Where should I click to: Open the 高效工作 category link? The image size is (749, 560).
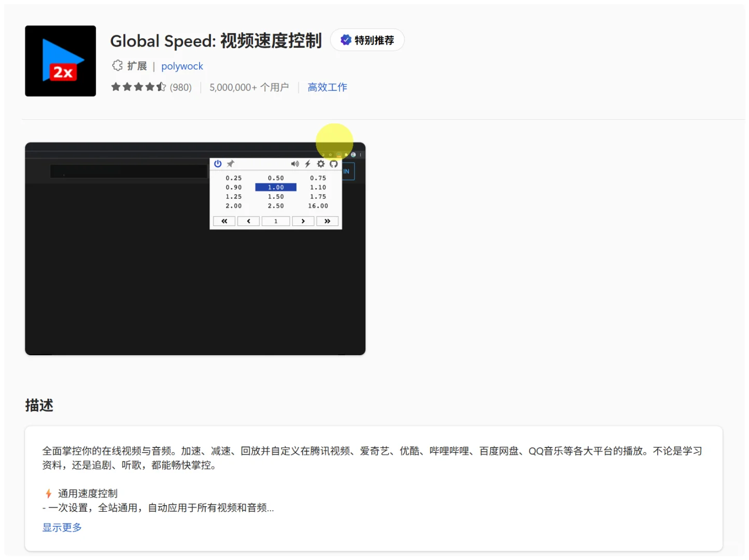(327, 87)
